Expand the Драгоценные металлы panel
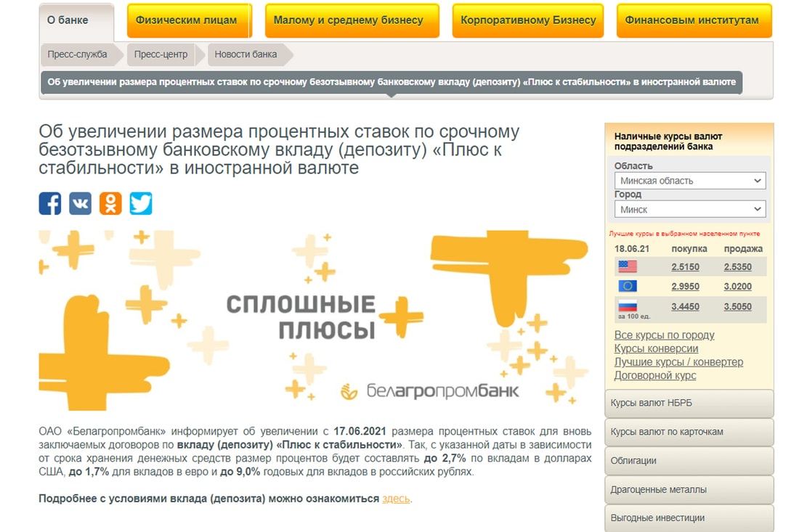The width and height of the screenshot is (799, 532). pos(689,490)
